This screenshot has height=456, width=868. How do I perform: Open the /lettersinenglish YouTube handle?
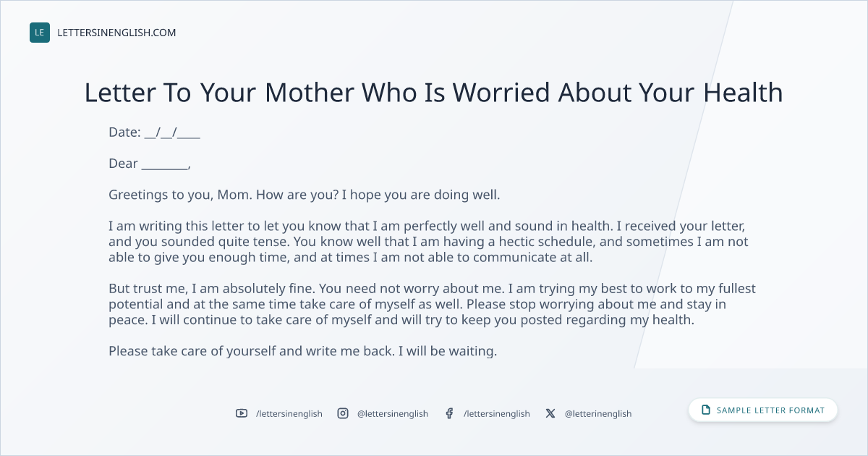289,413
